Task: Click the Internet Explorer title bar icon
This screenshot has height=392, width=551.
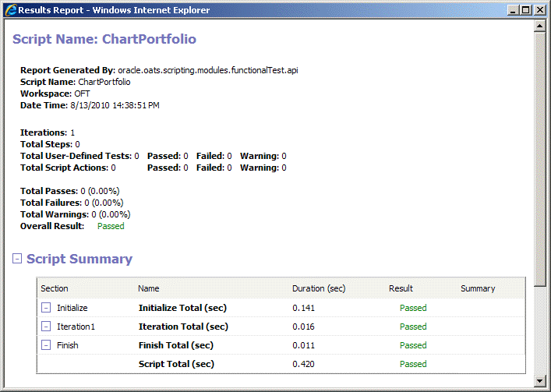Action: (x=11, y=10)
